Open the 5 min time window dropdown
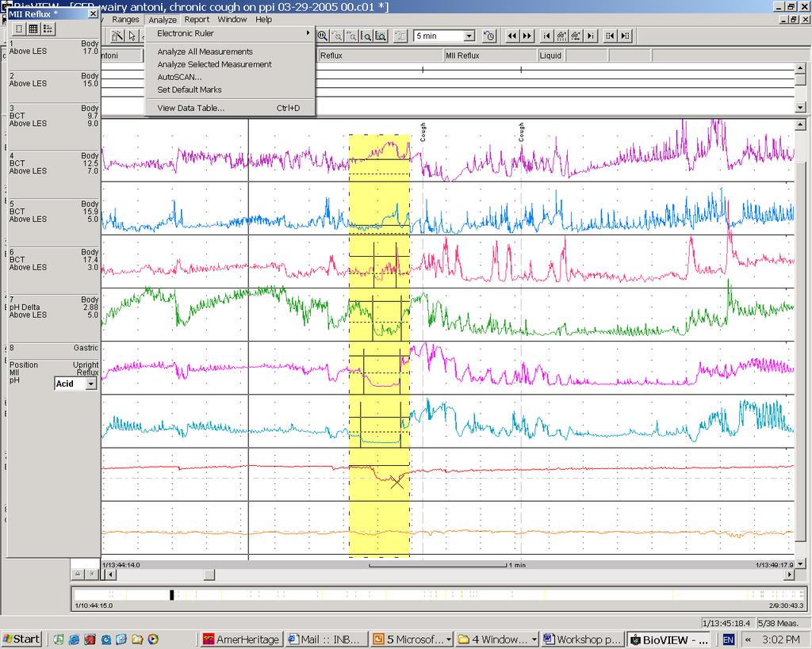 tap(469, 36)
